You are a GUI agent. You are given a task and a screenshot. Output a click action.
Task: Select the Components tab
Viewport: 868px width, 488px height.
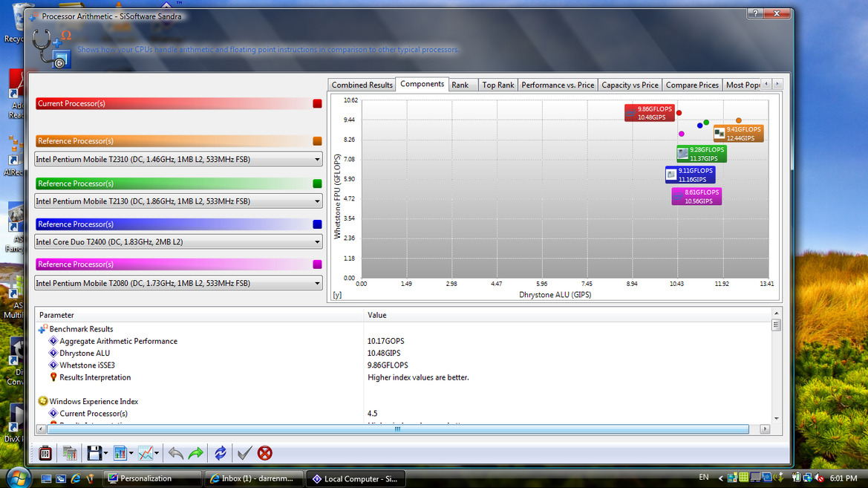tap(422, 84)
